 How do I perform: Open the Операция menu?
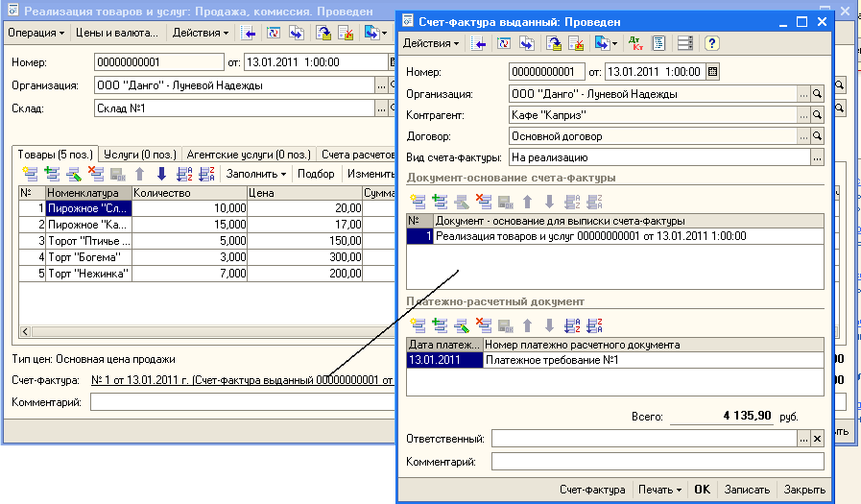pyautogui.click(x=36, y=33)
